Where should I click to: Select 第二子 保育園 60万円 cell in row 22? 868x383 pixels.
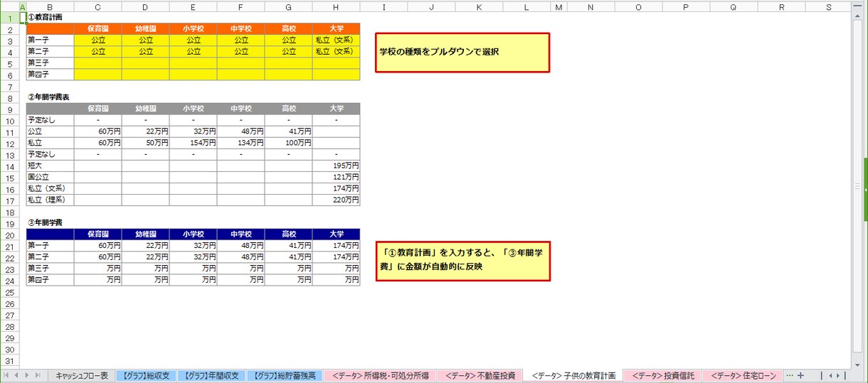tap(97, 257)
